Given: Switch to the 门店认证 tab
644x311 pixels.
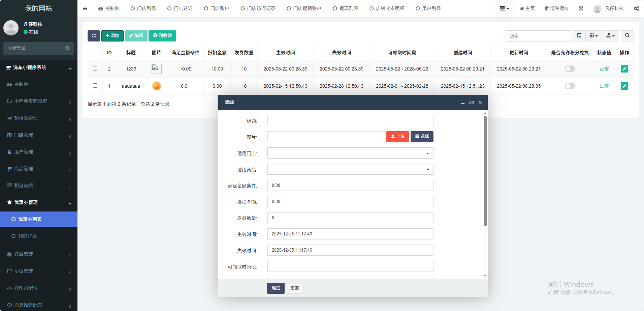Looking at the screenshot, I should point(180,8).
